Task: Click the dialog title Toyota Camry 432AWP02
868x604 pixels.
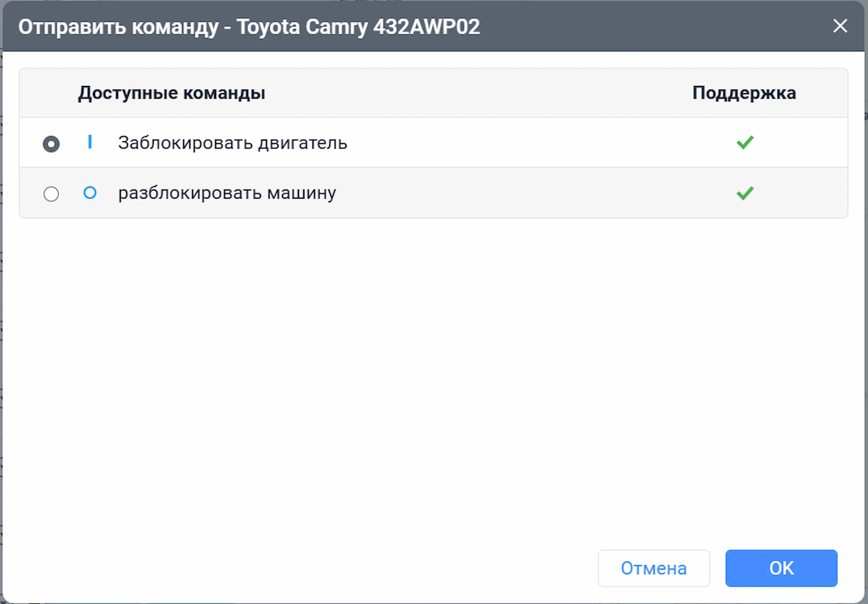Action: point(358,27)
